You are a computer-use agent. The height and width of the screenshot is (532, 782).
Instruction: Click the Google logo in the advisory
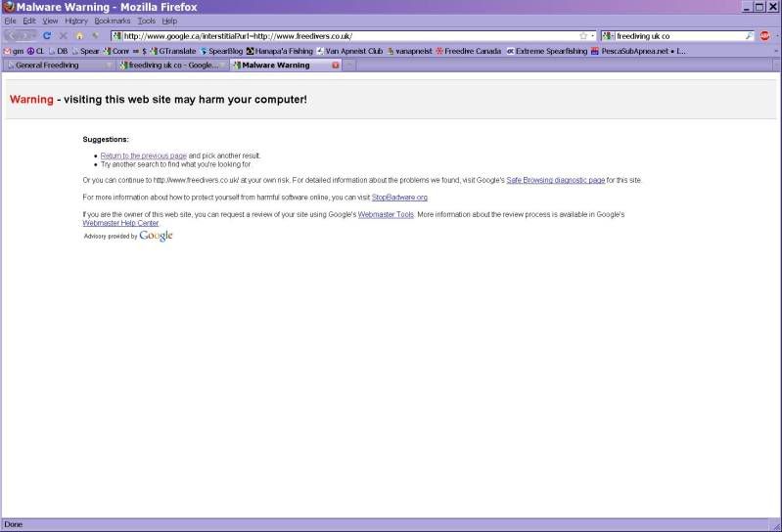(x=156, y=236)
